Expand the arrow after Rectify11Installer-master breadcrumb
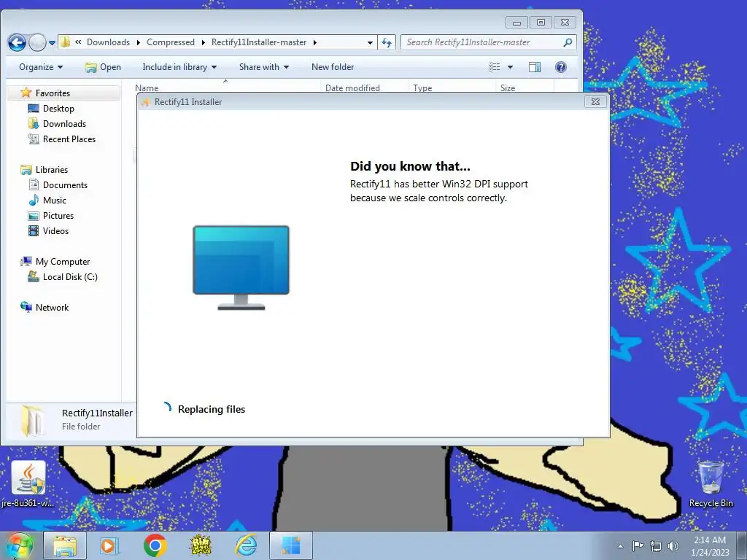 [x=315, y=42]
